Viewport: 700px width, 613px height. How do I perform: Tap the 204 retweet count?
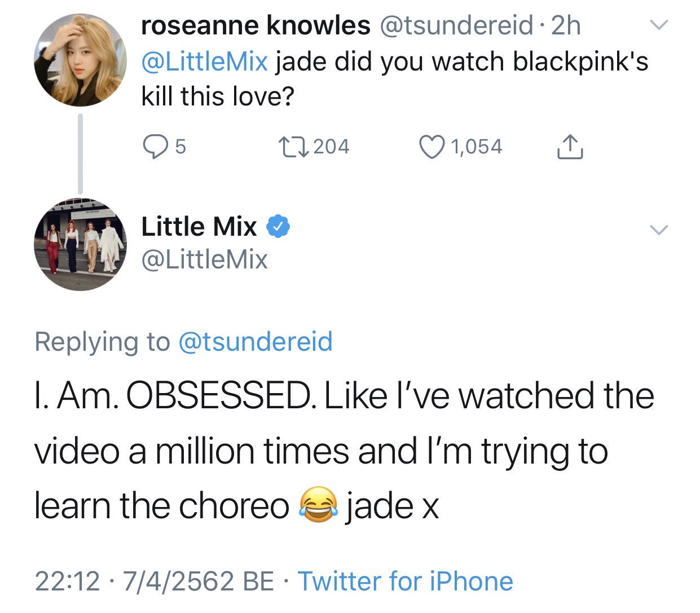pyautogui.click(x=331, y=147)
